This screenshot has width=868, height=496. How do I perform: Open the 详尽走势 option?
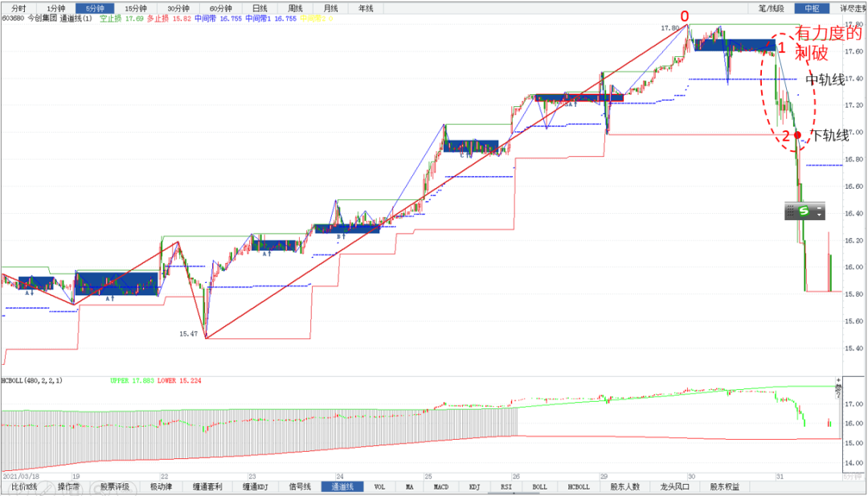coord(852,8)
